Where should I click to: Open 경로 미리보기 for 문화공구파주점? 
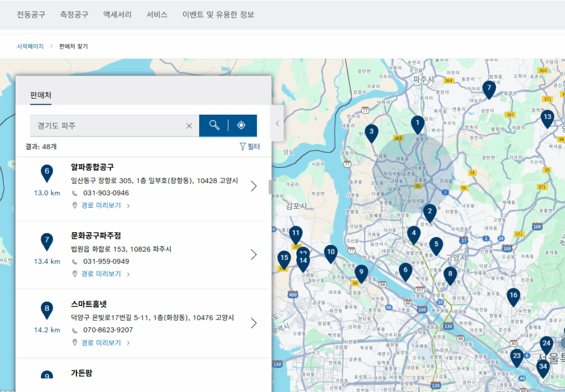click(102, 274)
